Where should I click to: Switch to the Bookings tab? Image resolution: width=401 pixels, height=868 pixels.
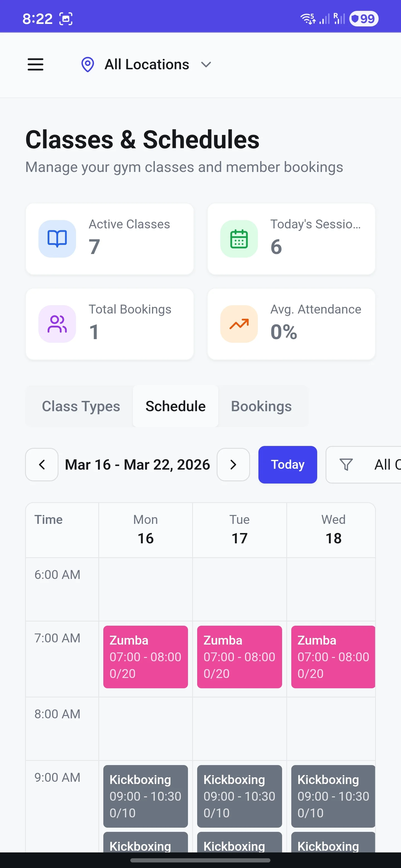[x=261, y=406]
